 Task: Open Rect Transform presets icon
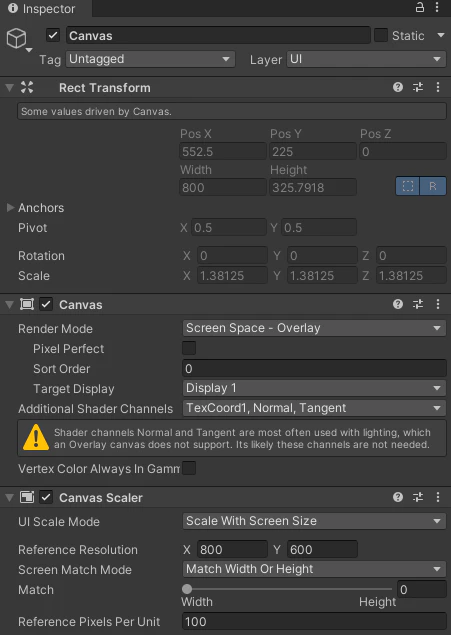click(x=418, y=87)
